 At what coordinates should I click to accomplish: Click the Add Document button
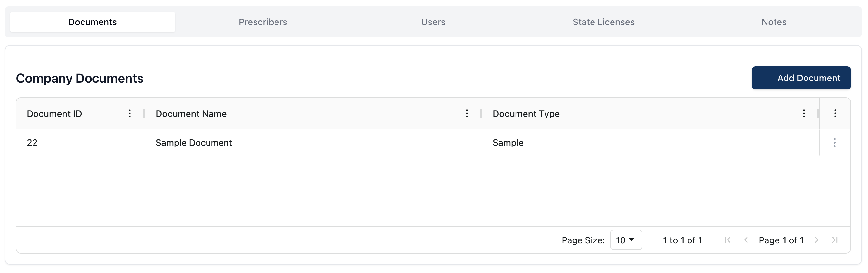click(x=801, y=78)
